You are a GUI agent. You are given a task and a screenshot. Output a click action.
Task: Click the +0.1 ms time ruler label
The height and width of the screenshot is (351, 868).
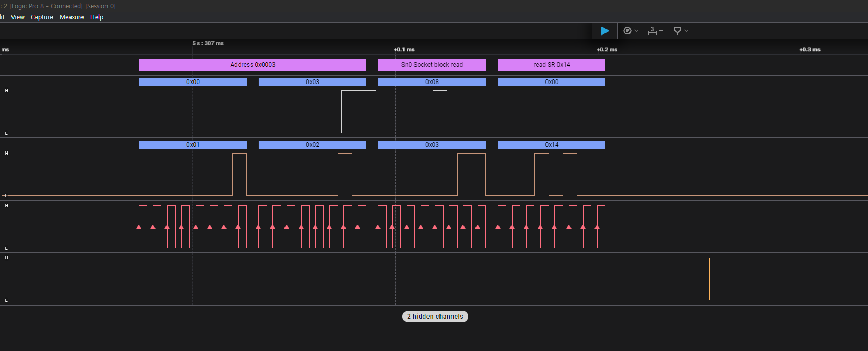(x=404, y=50)
